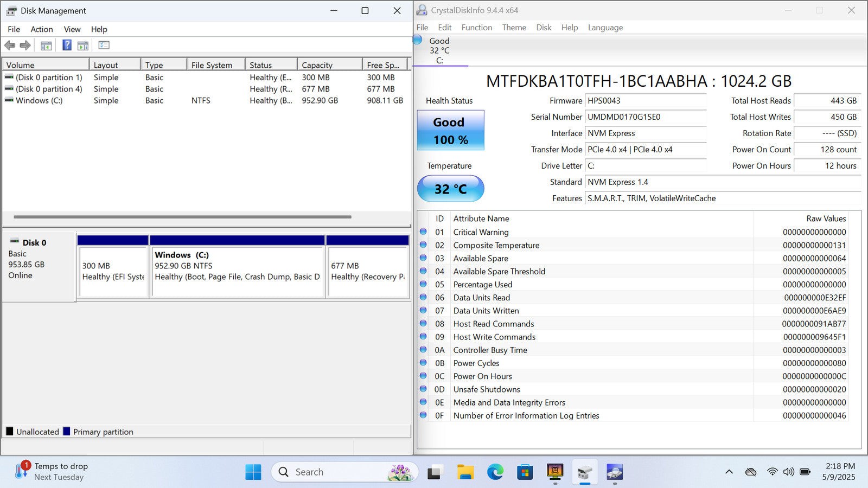Click the Good 100 % health status button
The image size is (868, 488).
pyautogui.click(x=450, y=131)
